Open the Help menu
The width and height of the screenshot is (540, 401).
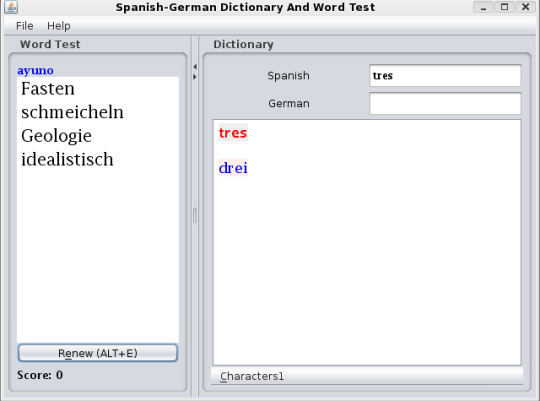[59, 26]
